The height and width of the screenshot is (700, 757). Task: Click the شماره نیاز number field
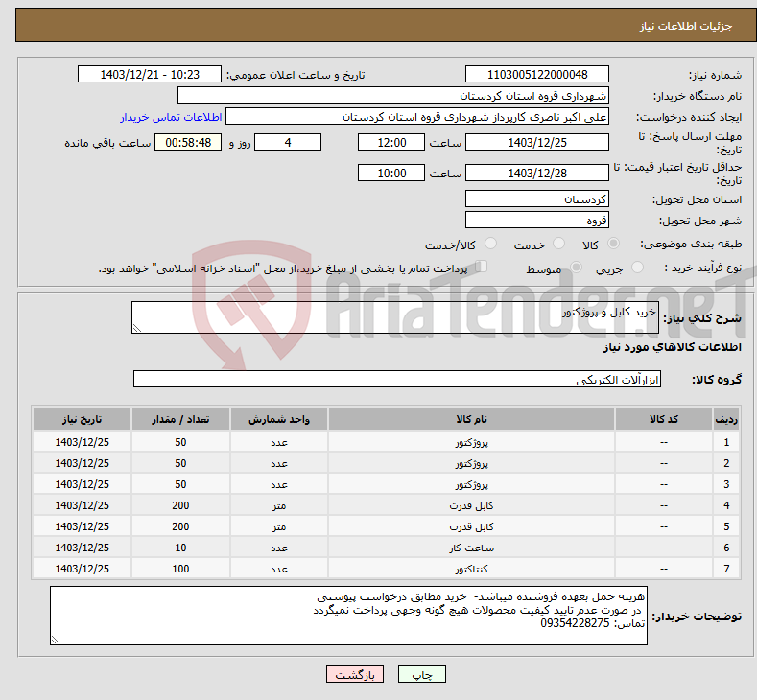click(x=537, y=74)
